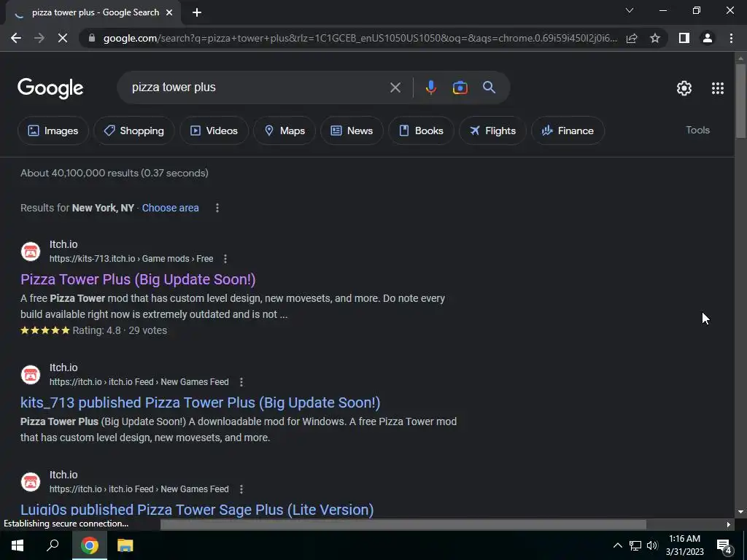This screenshot has height=560, width=747.
Task: Open volume control in tray
Action: pyautogui.click(x=652, y=545)
